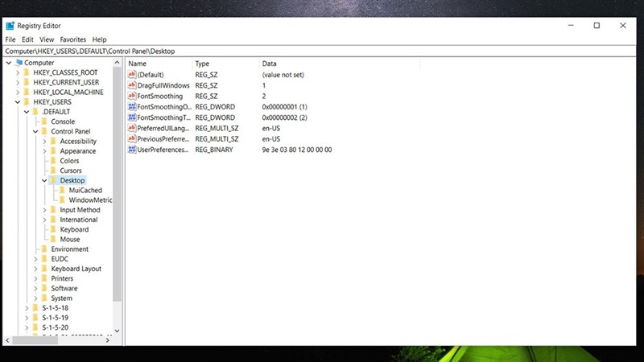This screenshot has height=362, width=644.
Task: Click the Registry Editor title bar icon
Action: [10, 26]
